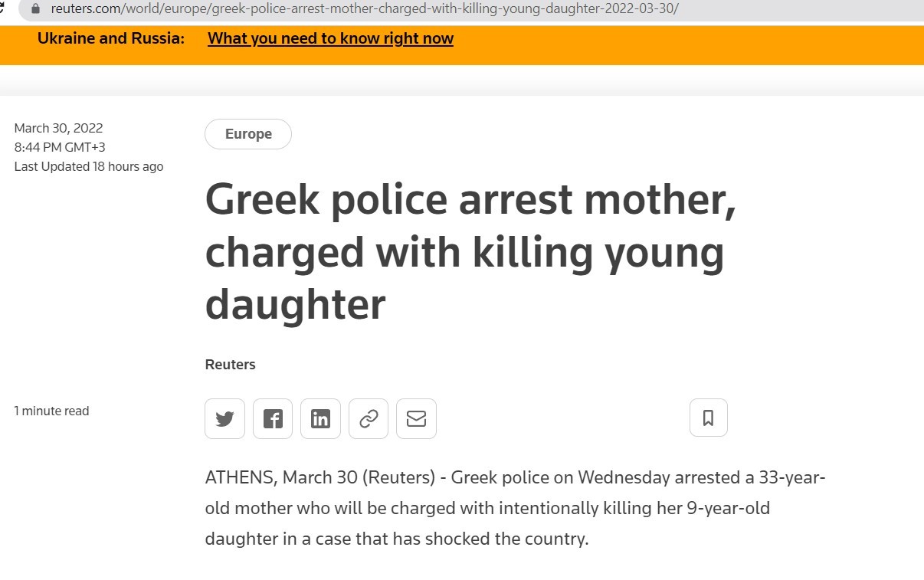Click the padlock site security icon
The width and height of the screenshot is (924, 580).
click(x=34, y=9)
